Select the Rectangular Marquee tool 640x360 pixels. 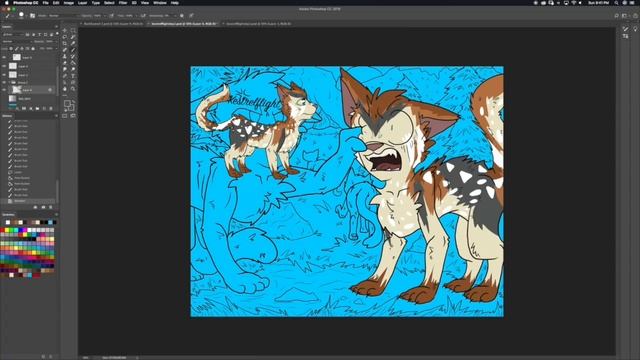pos(73,30)
